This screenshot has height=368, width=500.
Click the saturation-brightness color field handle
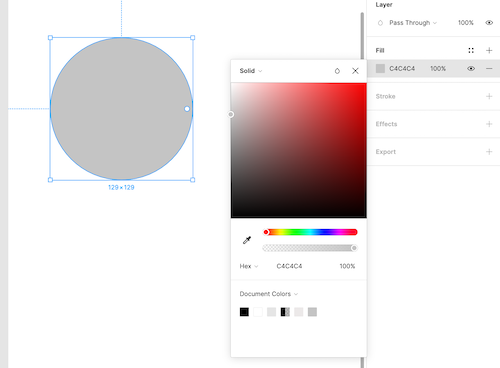(231, 114)
